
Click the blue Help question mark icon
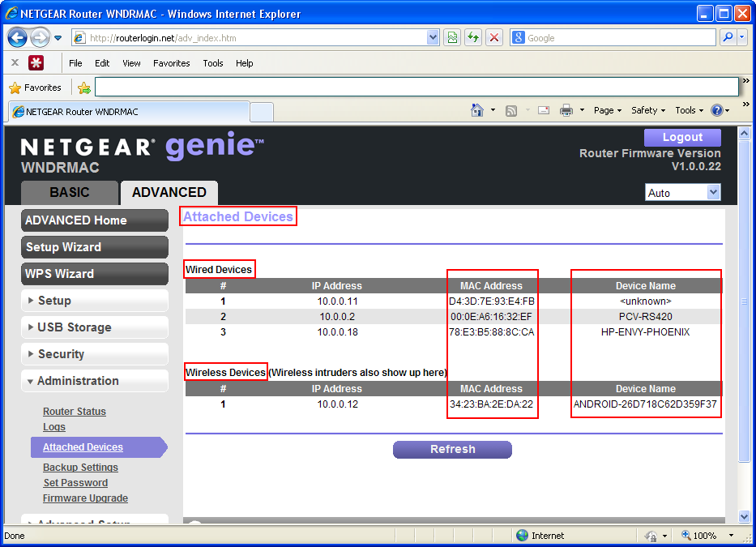coord(717,110)
